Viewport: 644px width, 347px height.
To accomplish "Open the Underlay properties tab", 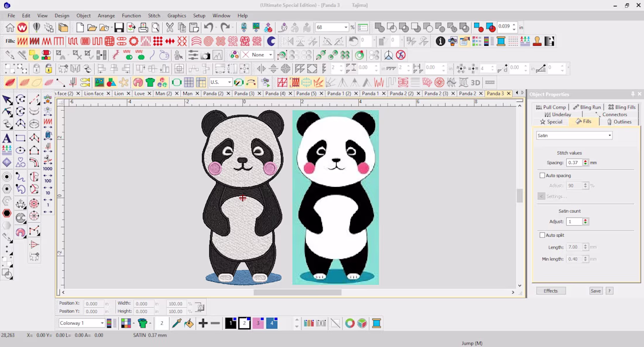I will click(x=558, y=114).
